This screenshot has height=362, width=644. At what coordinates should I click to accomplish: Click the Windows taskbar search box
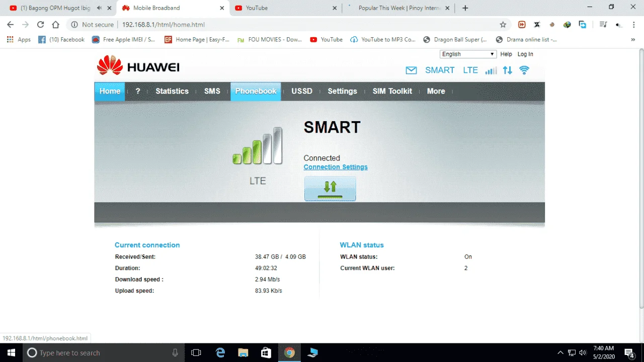103,352
